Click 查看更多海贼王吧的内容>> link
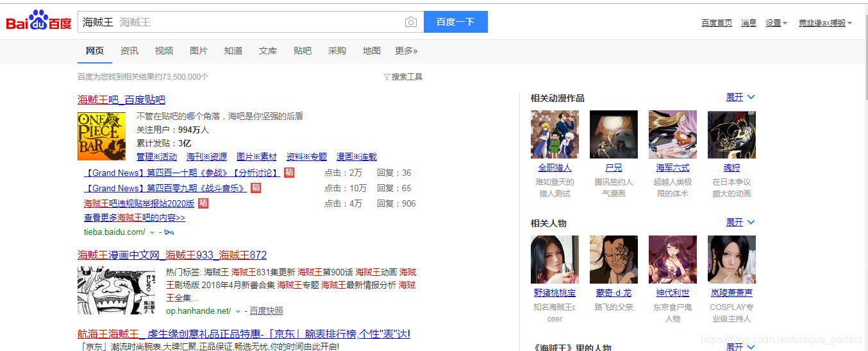 tap(135, 218)
